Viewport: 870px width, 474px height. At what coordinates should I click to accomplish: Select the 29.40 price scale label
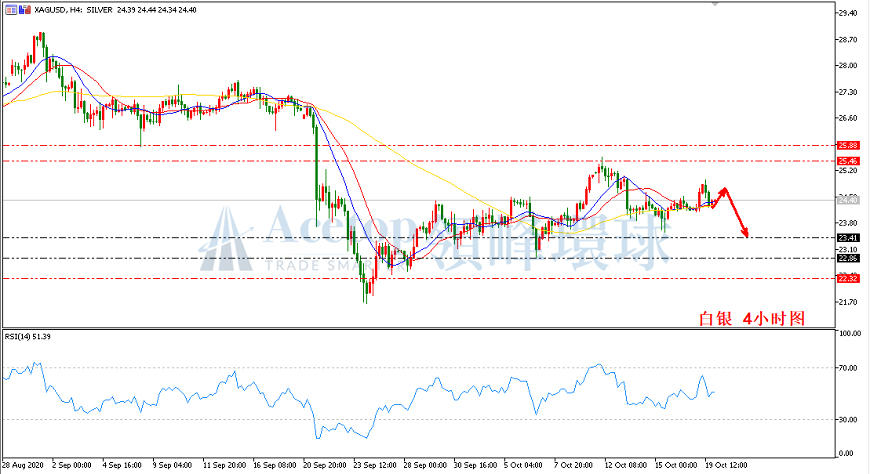pos(848,13)
